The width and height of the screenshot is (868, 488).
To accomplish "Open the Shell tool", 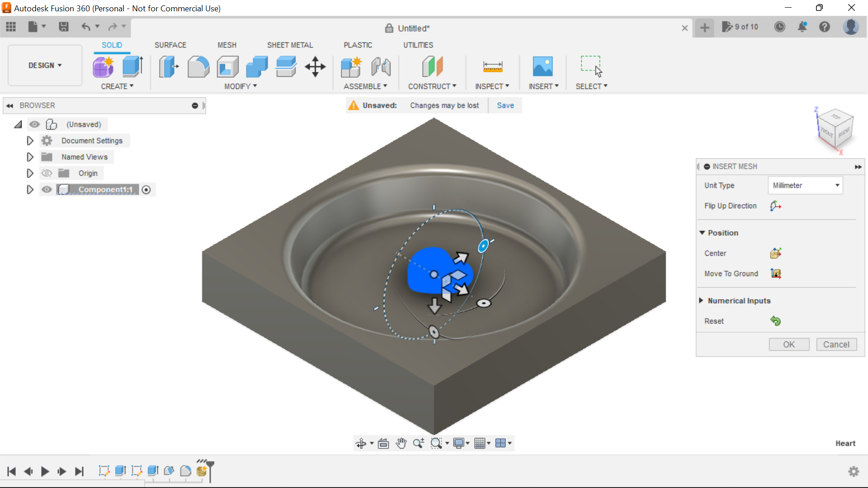I will pyautogui.click(x=227, y=66).
